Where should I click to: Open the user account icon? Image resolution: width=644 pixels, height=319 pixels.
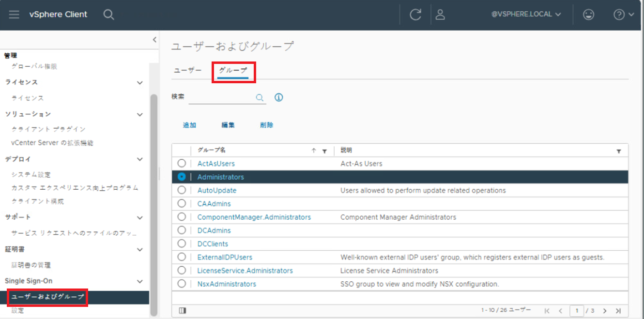click(440, 15)
